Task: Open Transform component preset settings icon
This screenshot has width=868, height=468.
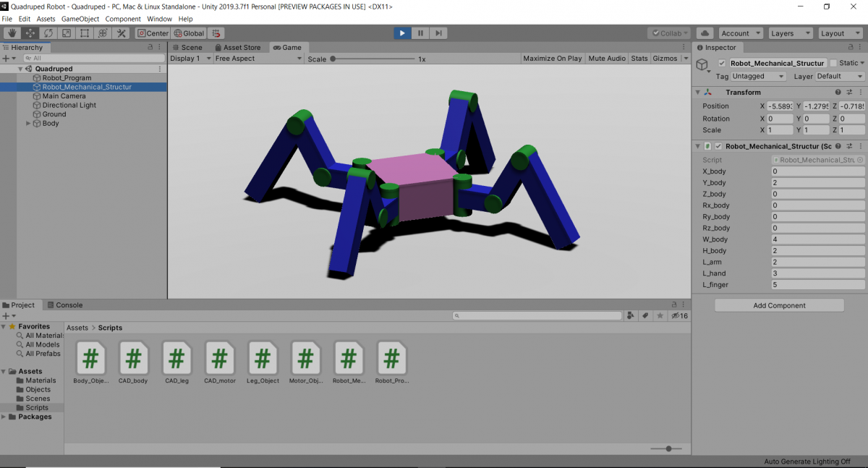Action: [x=849, y=93]
